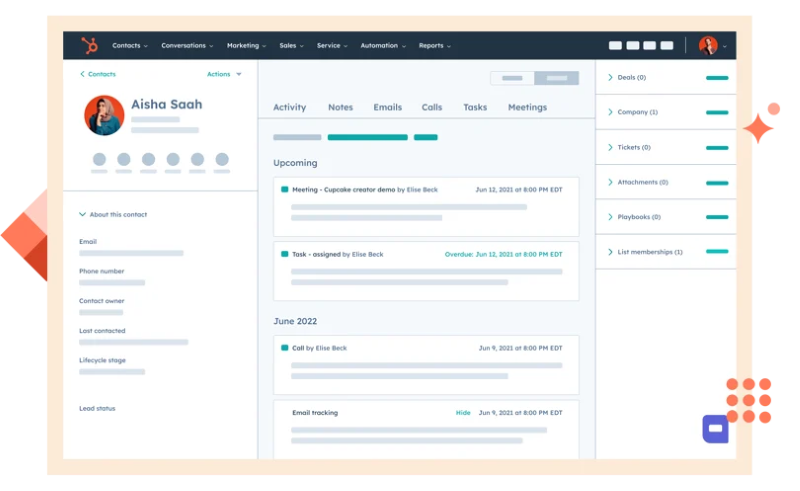Image resolution: width=800 pixels, height=491 pixels.
Task: Open the Actions dropdown
Action: tap(224, 74)
